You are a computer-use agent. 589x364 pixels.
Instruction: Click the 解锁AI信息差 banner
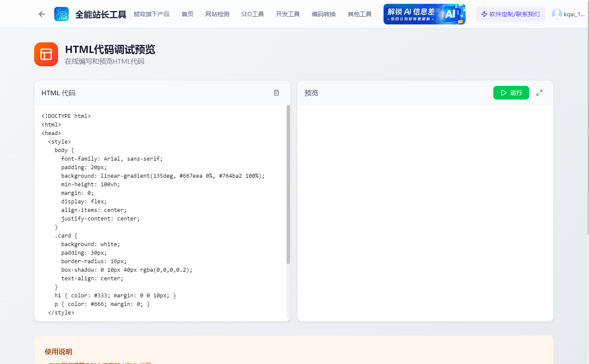tap(424, 14)
